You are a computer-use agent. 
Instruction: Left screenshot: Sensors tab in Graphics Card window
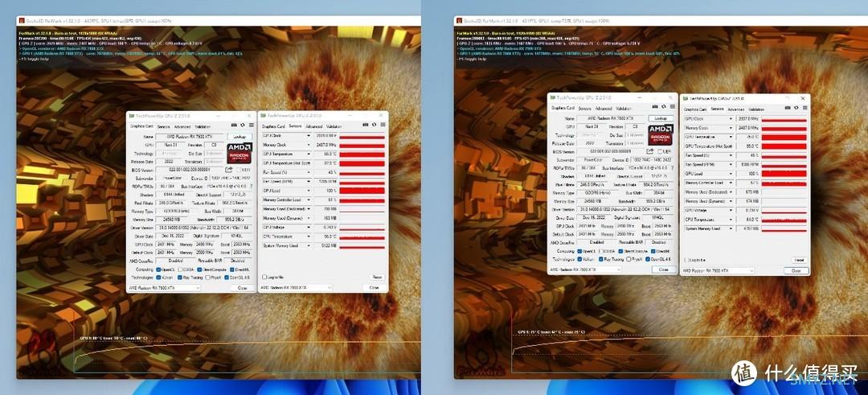pos(163,127)
